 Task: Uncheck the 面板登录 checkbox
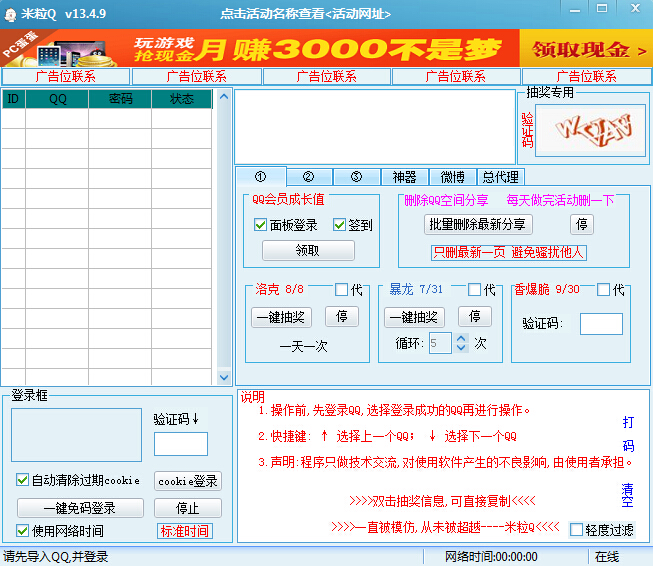click(261, 225)
